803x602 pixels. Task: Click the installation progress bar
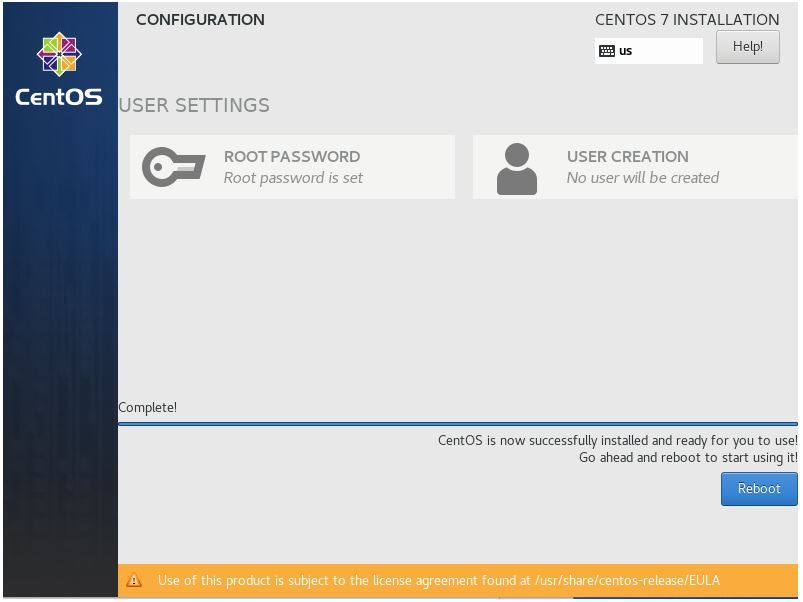458,424
